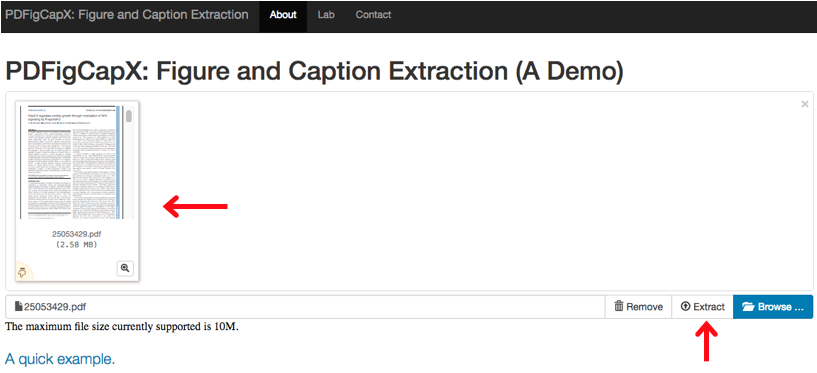Click the 25053429.pdf file name field

(x=305, y=307)
